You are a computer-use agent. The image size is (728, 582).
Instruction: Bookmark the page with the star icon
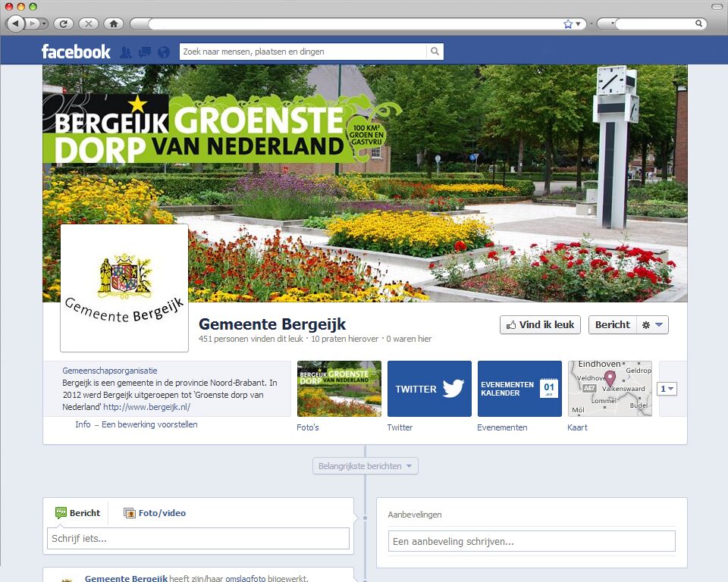pyautogui.click(x=568, y=23)
